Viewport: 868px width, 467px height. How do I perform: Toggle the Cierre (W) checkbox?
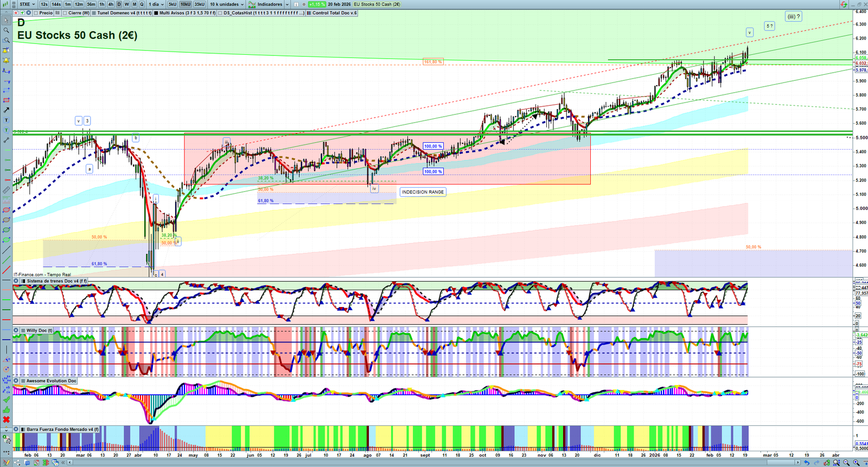pyautogui.click(x=65, y=13)
